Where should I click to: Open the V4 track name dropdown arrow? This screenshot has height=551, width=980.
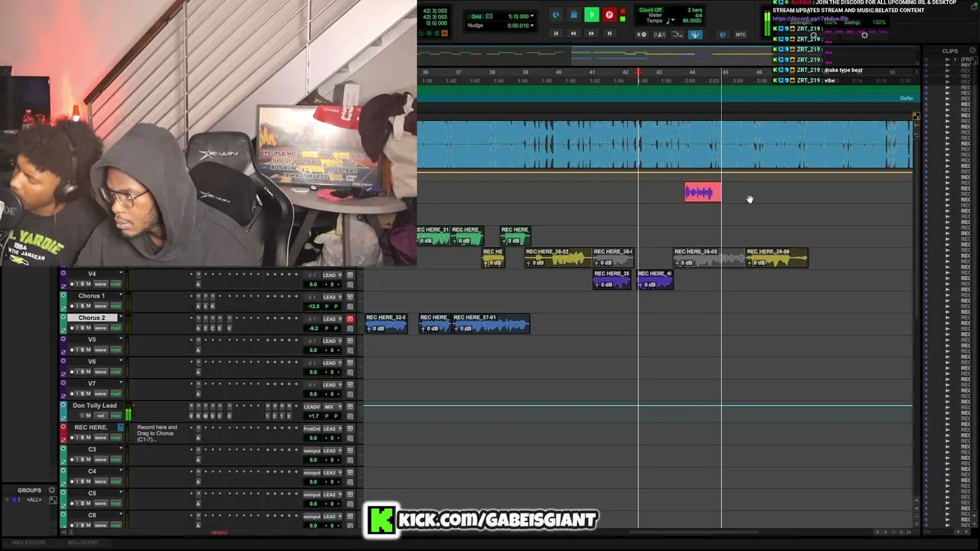point(120,274)
